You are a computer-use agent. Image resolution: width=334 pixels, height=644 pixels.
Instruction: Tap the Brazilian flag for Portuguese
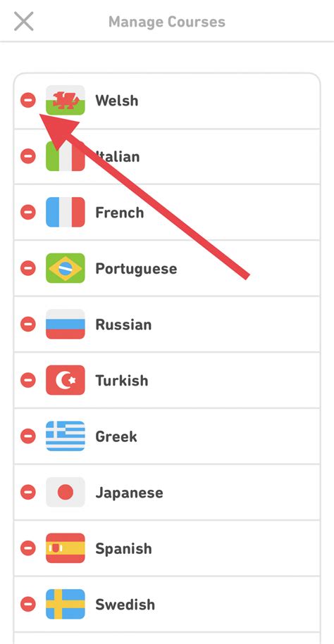66,268
